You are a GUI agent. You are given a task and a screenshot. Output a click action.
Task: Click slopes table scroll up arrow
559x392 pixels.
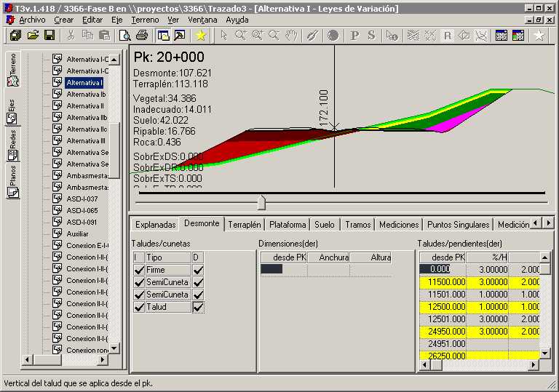544,257
